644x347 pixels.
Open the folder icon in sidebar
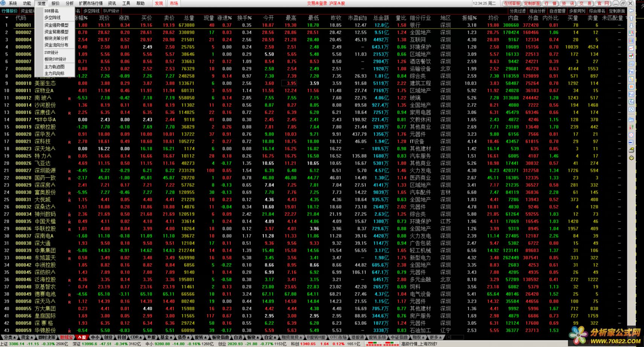coord(631,120)
